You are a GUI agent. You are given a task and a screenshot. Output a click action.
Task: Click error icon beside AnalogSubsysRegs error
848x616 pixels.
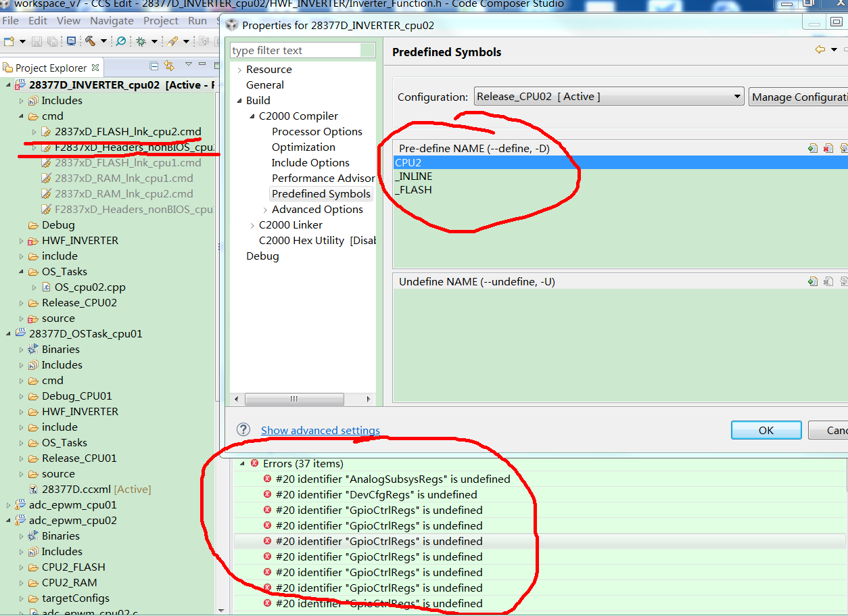tap(268, 479)
